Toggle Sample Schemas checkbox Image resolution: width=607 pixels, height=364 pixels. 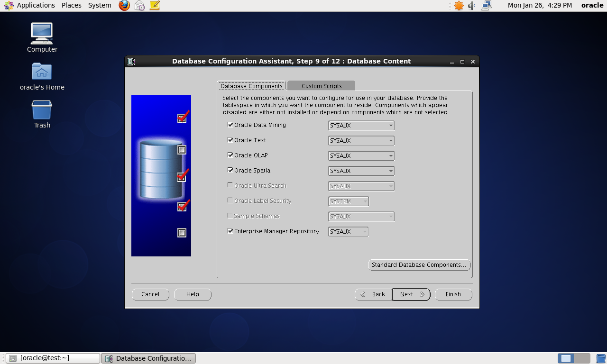(x=230, y=216)
